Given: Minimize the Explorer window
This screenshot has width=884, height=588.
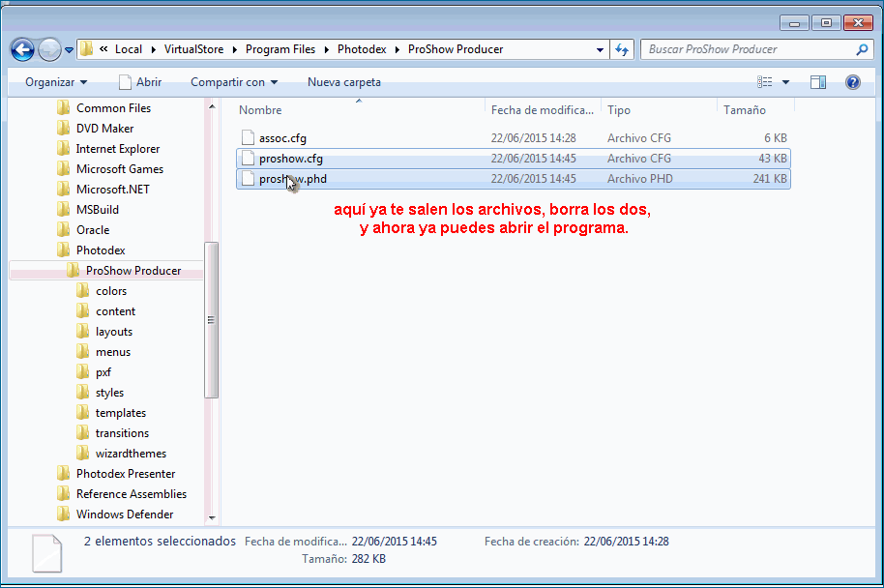Looking at the screenshot, I should 794,23.
